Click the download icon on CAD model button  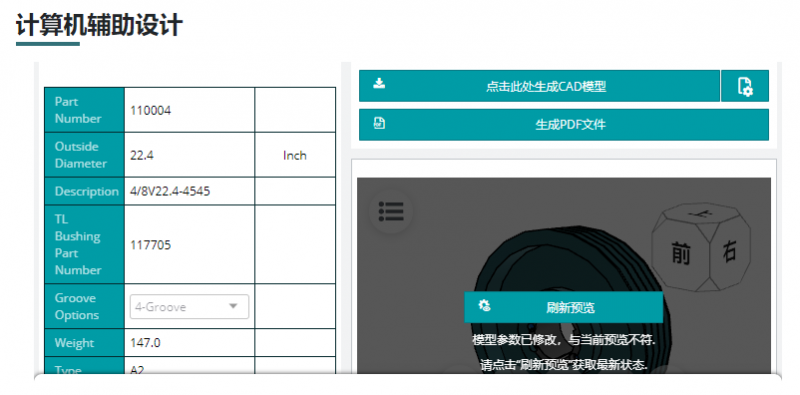pyautogui.click(x=379, y=83)
